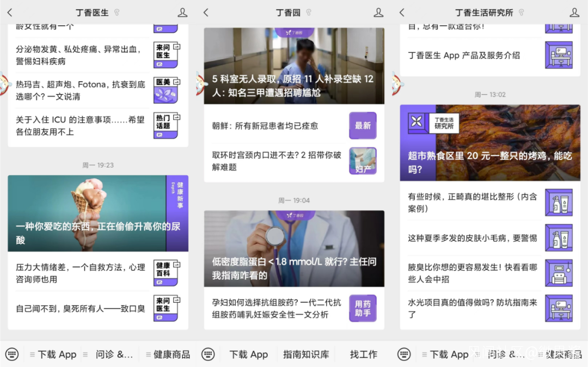Open 指南知识库 menu in 丁香园 panel
This screenshot has width=588, height=367.
point(306,354)
